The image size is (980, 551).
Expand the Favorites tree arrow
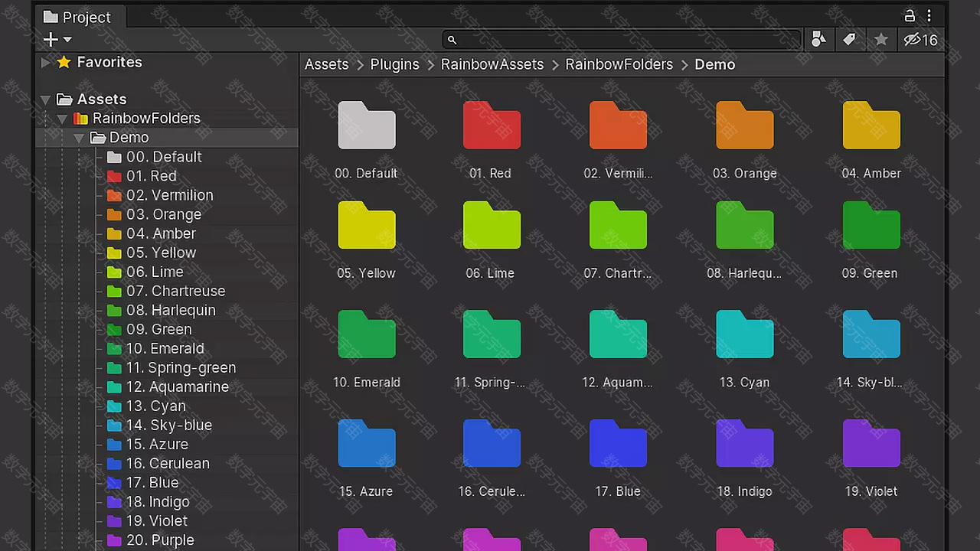[x=46, y=62]
